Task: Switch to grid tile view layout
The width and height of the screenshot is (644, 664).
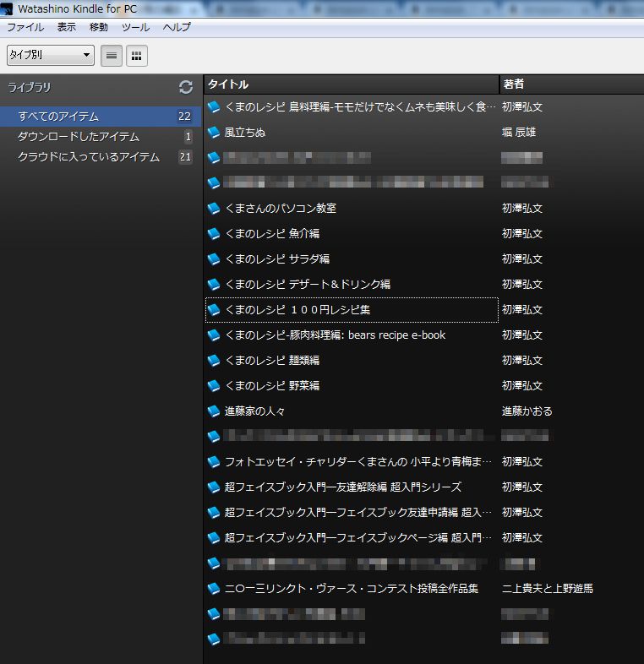Action: pos(136,56)
